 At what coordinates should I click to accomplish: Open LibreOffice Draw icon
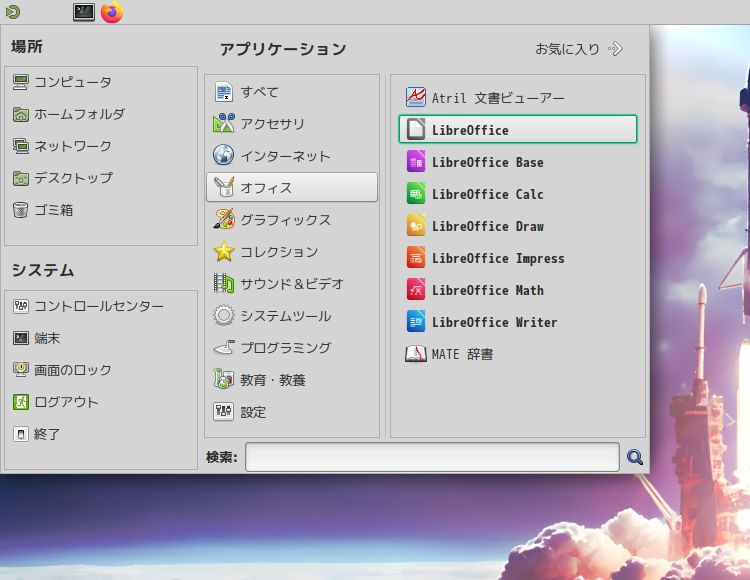416,226
